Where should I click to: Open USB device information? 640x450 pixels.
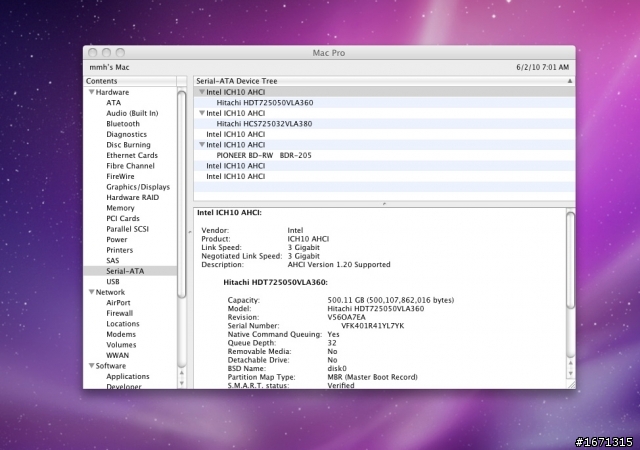click(113, 282)
